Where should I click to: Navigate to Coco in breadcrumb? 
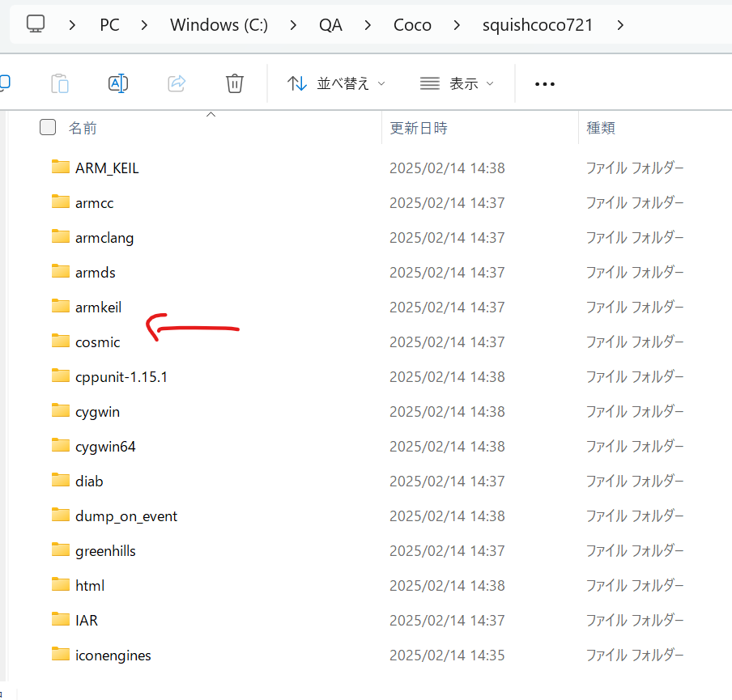point(412,25)
